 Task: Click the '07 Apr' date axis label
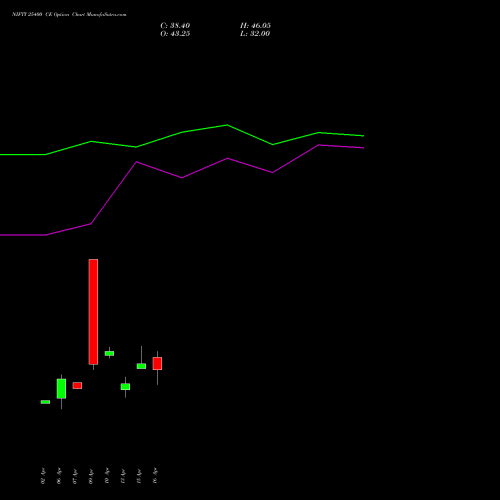click(75, 476)
